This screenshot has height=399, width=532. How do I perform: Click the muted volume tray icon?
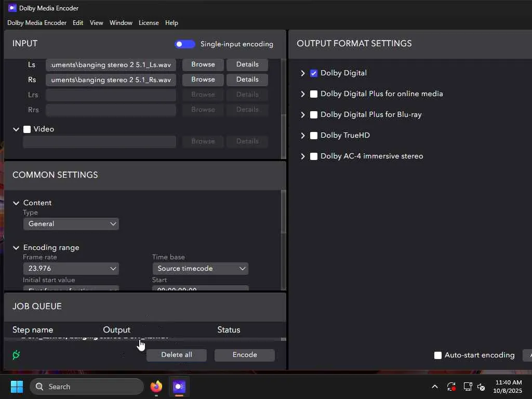coord(481,387)
